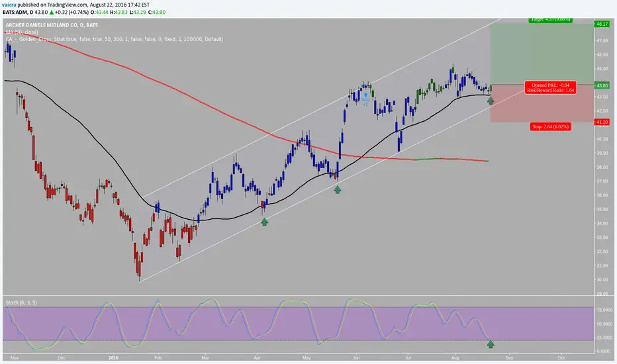Click the 45.00 price scale label

pyautogui.click(x=602, y=69)
